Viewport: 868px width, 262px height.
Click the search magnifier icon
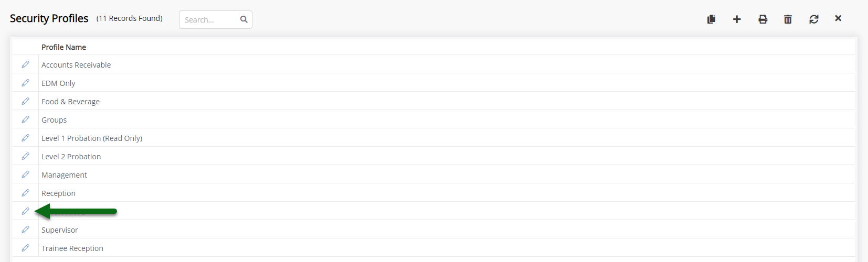244,19
